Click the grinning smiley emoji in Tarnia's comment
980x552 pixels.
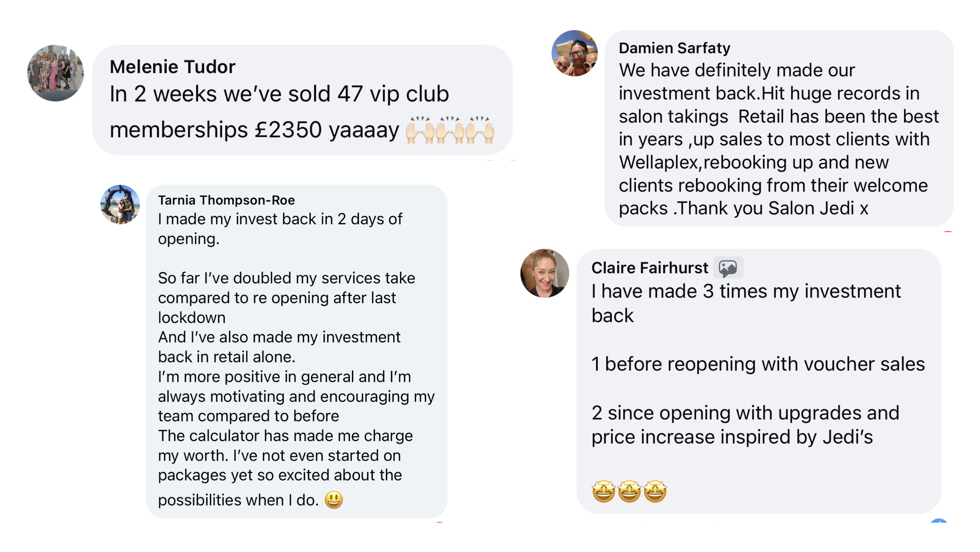[334, 500]
